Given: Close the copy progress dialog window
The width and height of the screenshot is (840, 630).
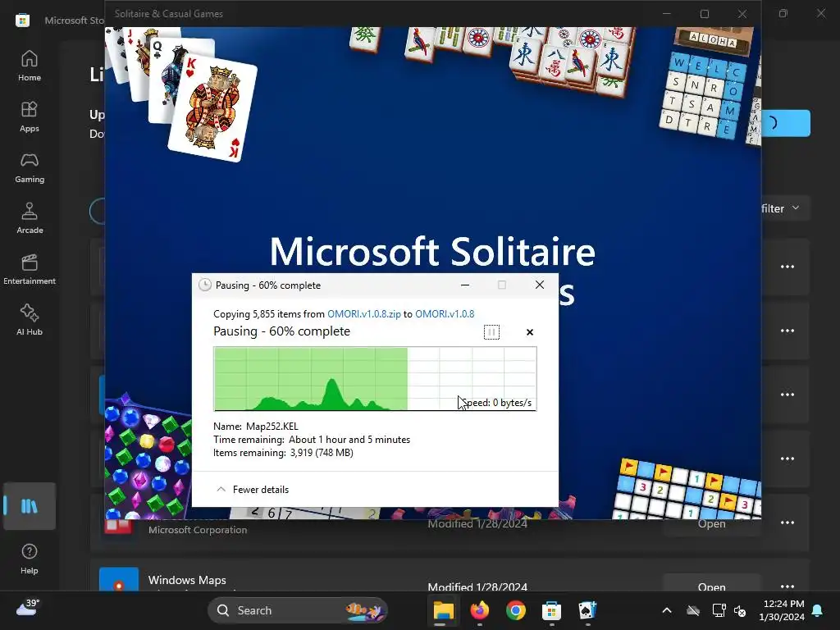Looking at the screenshot, I should 540,285.
